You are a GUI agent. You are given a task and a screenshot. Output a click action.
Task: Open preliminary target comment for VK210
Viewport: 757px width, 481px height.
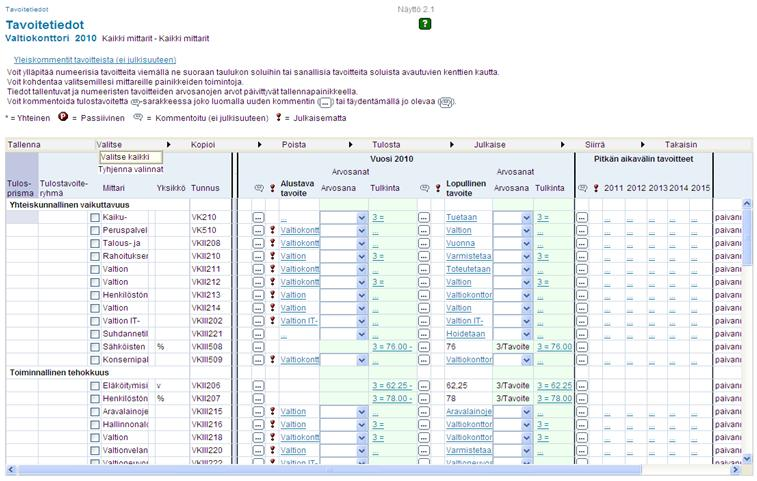coord(258,218)
